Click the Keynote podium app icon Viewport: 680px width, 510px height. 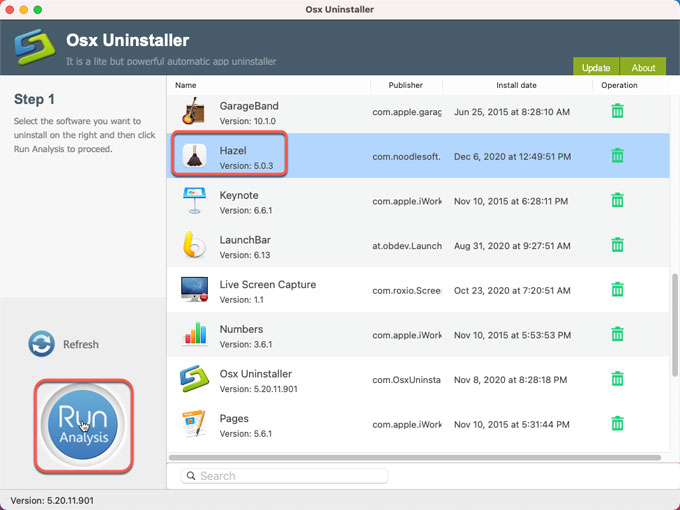[x=194, y=200]
